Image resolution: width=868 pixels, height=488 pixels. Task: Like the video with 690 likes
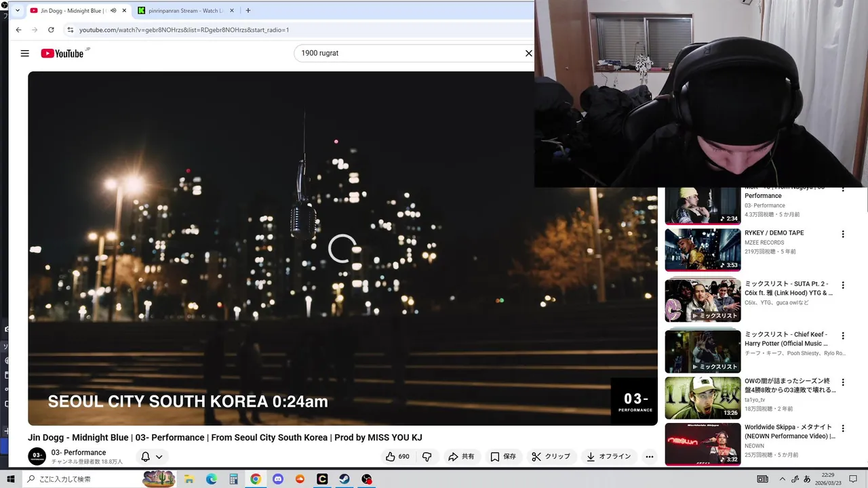coord(397,457)
